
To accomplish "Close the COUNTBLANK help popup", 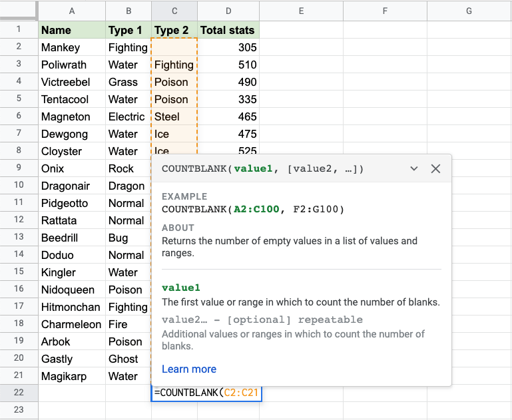I will pos(435,169).
